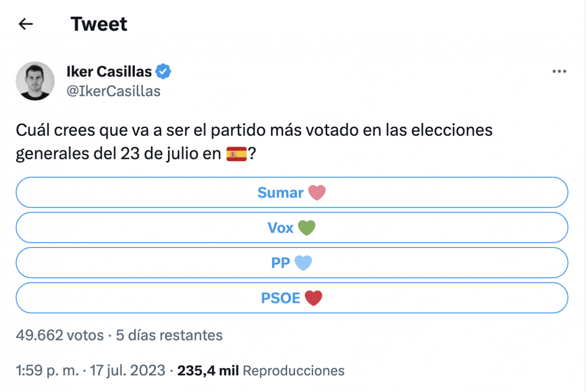The height and width of the screenshot is (392, 588).
Task: Click the Spain flag emoji in tweet
Action: click(237, 154)
